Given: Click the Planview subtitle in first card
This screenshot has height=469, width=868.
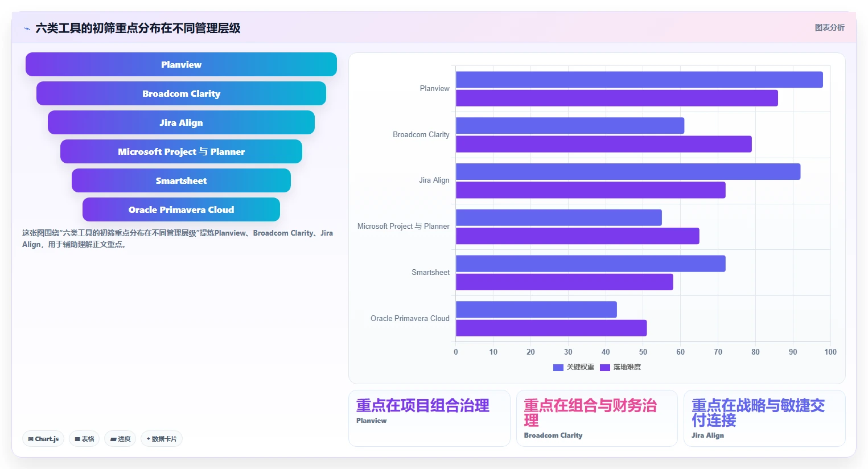Looking at the screenshot, I should (x=371, y=421).
